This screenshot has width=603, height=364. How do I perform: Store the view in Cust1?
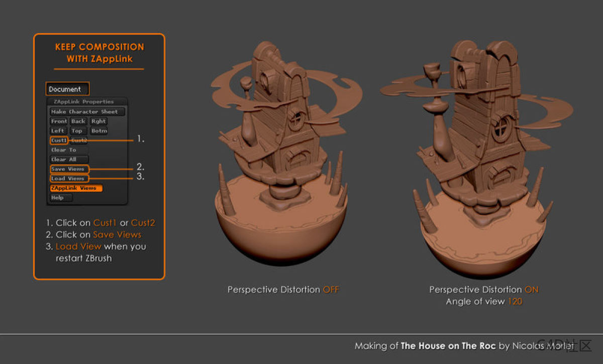tap(59, 141)
